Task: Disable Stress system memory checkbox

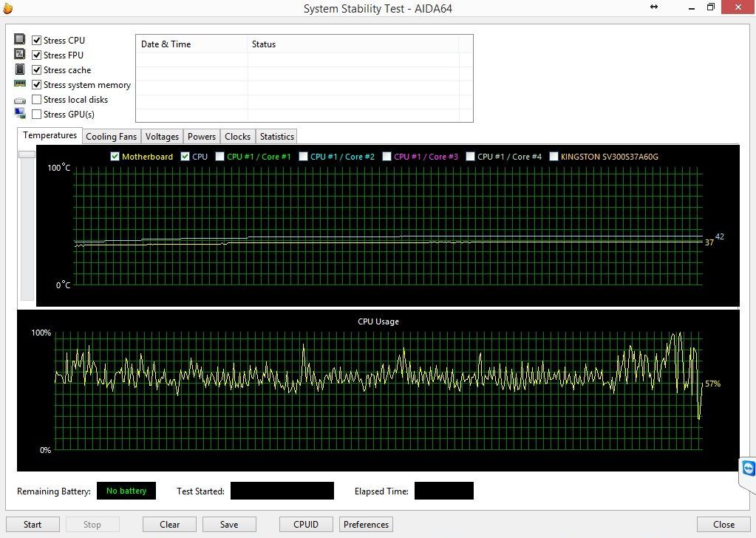Action: 37,85
